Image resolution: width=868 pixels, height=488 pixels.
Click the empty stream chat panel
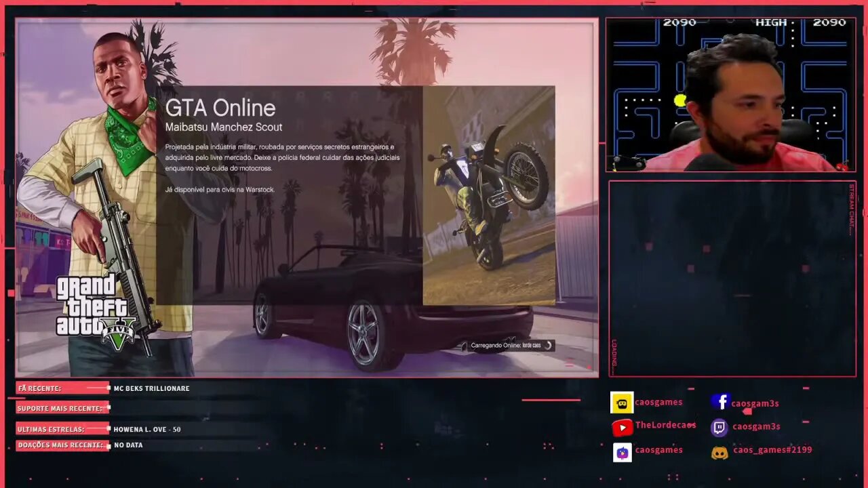pos(732,279)
